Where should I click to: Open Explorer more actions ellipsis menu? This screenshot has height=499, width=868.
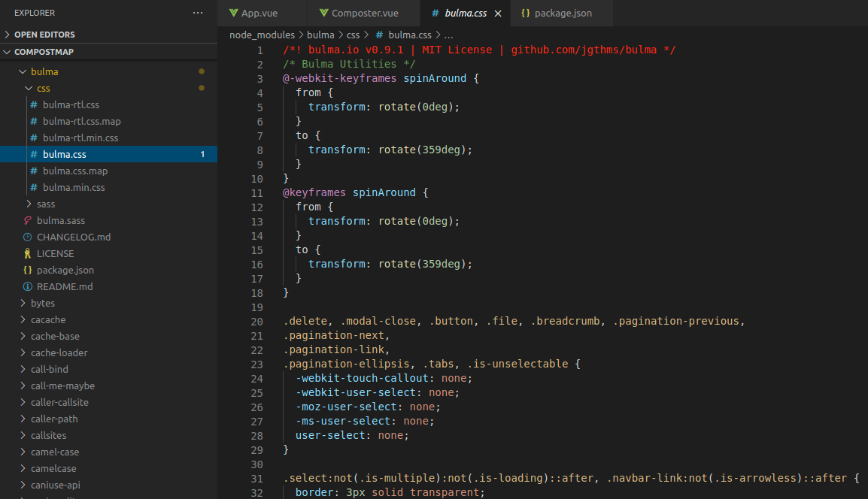tap(198, 13)
